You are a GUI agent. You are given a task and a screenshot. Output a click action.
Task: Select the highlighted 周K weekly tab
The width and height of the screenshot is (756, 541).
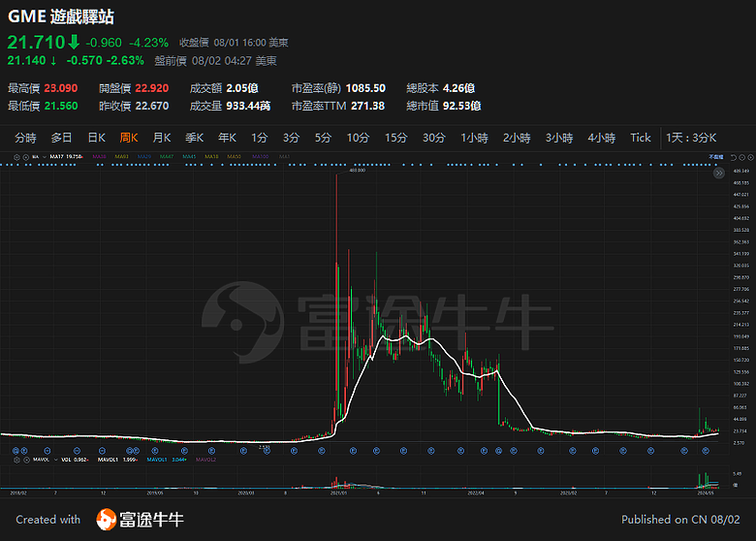tap(129, 138)
